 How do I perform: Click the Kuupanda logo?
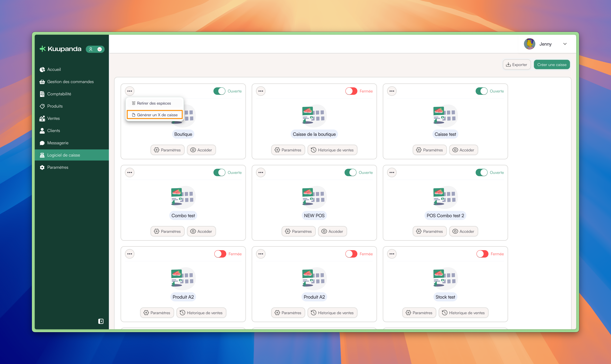click(x=60, y=49)
